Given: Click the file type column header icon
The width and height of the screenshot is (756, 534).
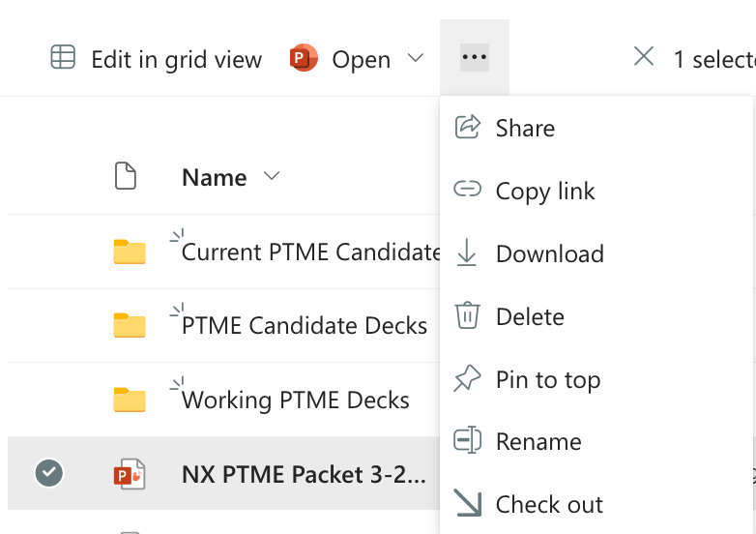Looking at the screenshot, I should [126, 177].
